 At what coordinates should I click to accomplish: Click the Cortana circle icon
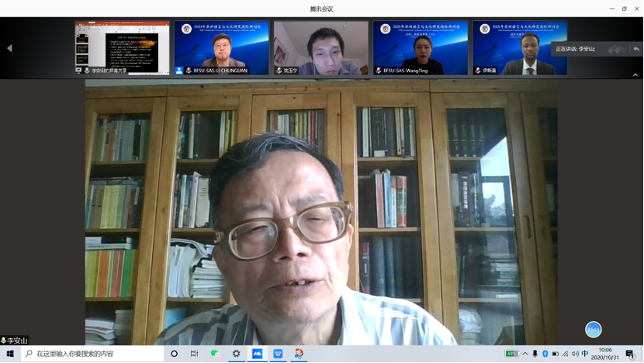tap(175, 354)
